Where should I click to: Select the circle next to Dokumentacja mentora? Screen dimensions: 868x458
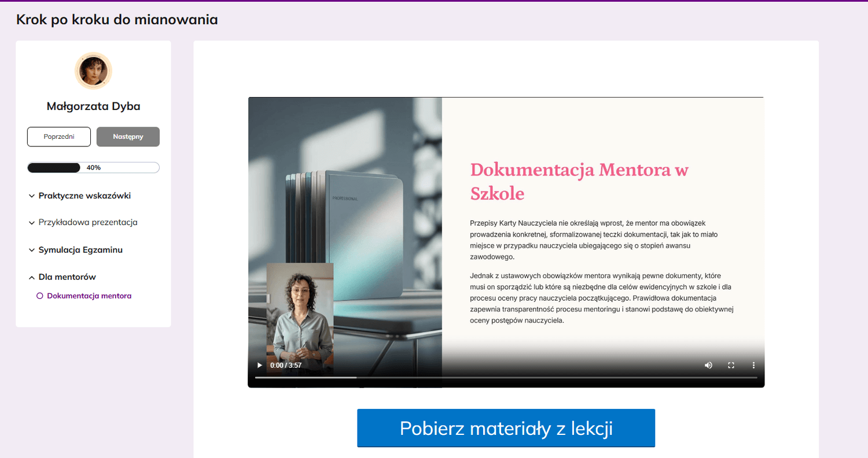coord(40,296)
